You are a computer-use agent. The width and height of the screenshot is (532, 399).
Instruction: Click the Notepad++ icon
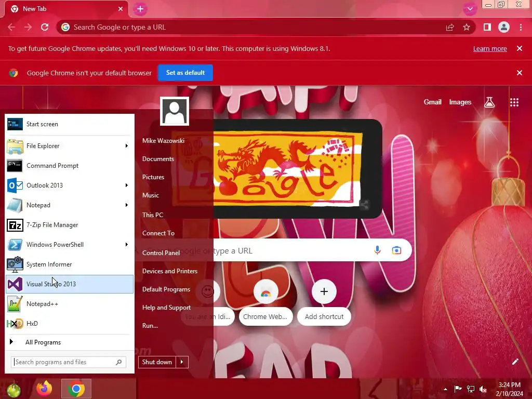(15, 303)
